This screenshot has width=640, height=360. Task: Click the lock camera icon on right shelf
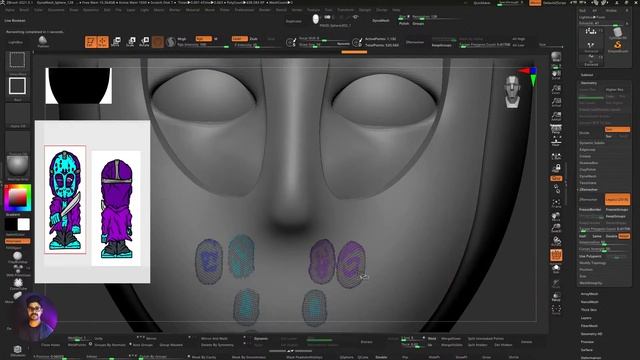(x=556, y=168)
